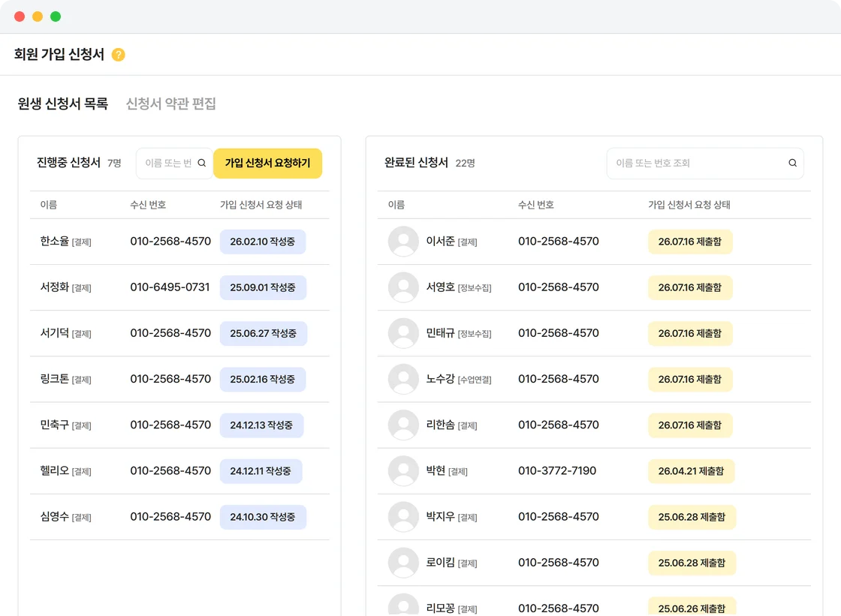Click avatar icon of 박현

pyautogui.click(x=403, y=470)
